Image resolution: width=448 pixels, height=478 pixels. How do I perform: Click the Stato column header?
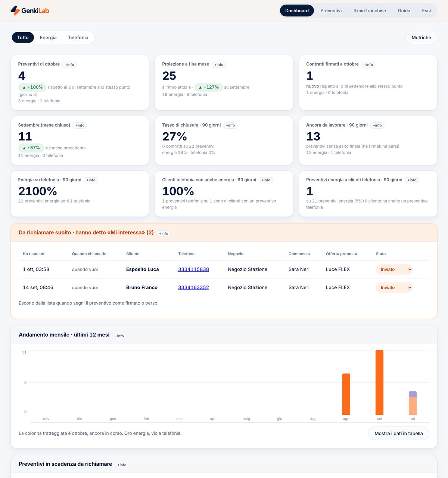pos(381,254)
